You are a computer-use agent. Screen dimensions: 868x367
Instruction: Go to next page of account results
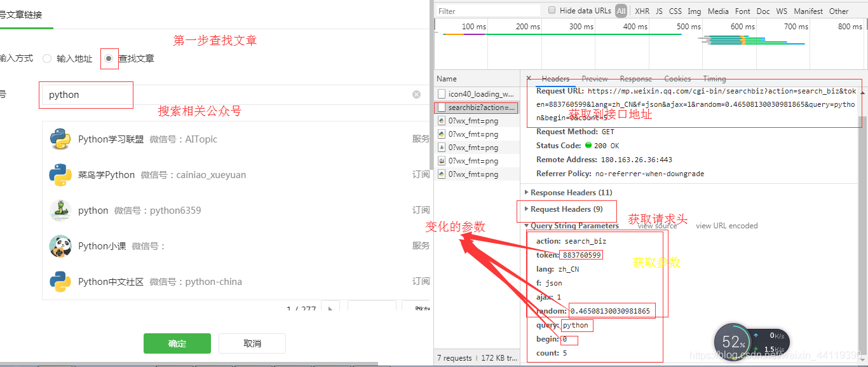click(330, 309)
